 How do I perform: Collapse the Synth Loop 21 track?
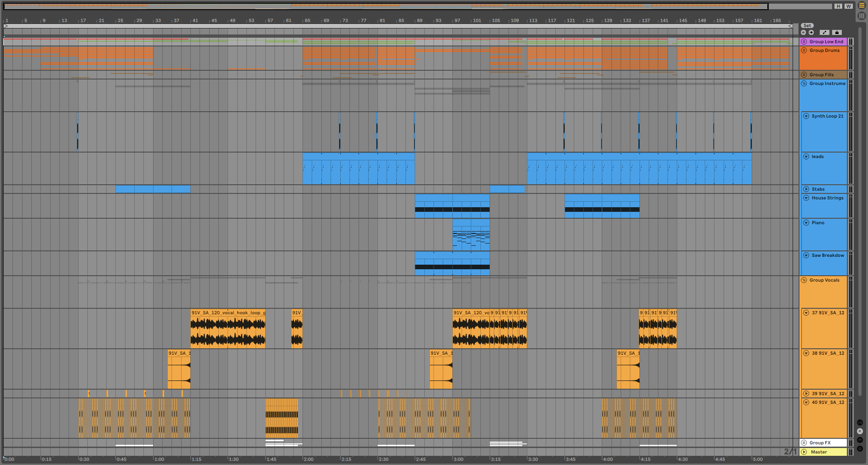click(x=806, y=116)
